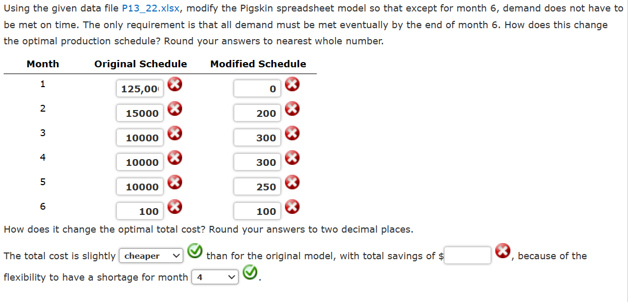Select the Month 6 original field showing 100
644x302 pixels.
click(x=139, y=211)
